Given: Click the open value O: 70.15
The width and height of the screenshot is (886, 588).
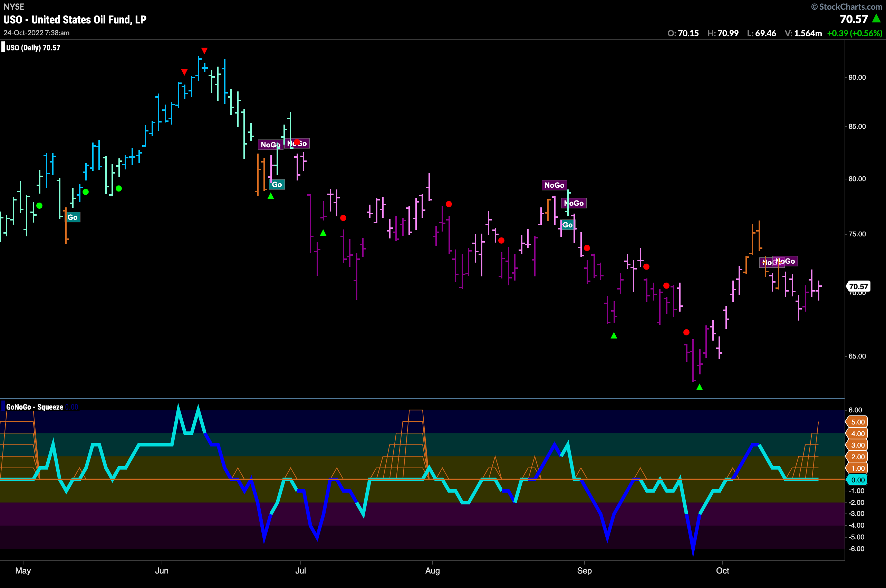Looking at the screenshot, I should click(x=683, y=33).
